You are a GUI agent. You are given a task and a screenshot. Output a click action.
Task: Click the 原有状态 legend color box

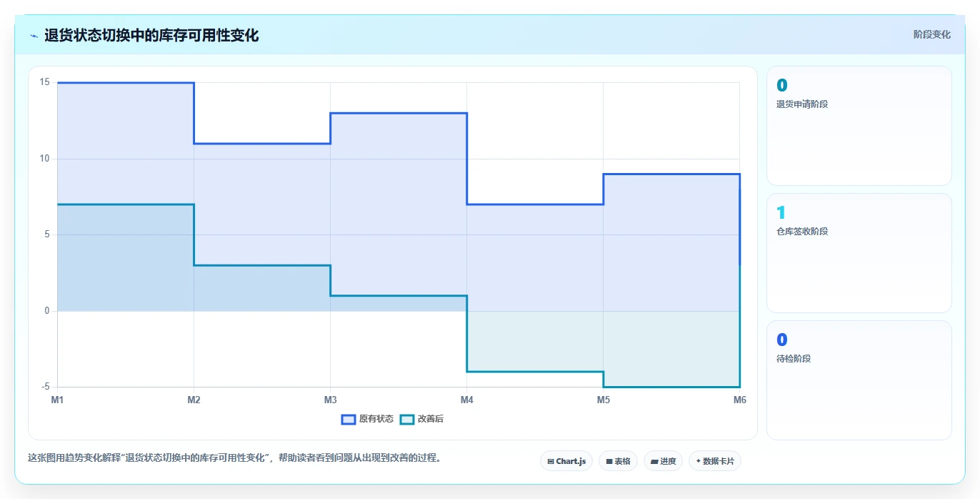[x=349, y=419]
